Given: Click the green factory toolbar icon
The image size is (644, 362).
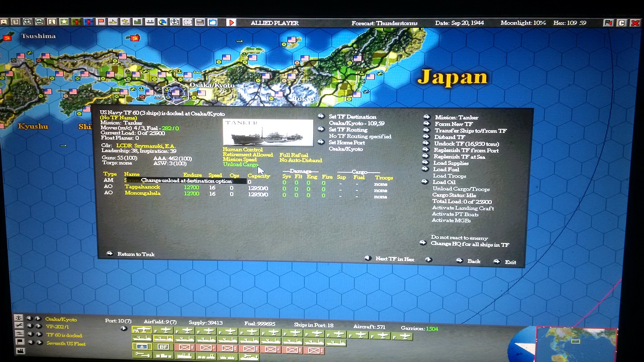Looking at the screenshot, I should click(x=137, y=22).
